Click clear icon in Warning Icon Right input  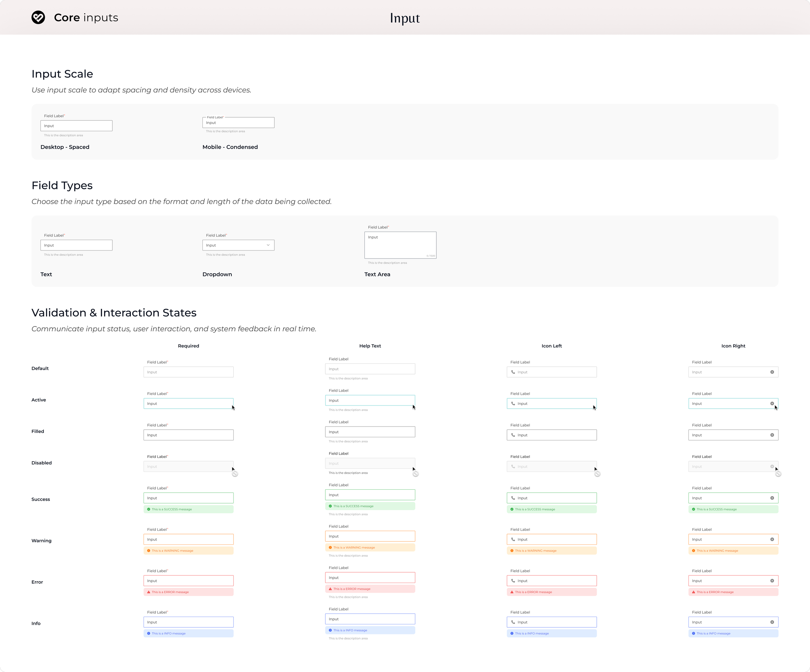(x=772, y=539)
